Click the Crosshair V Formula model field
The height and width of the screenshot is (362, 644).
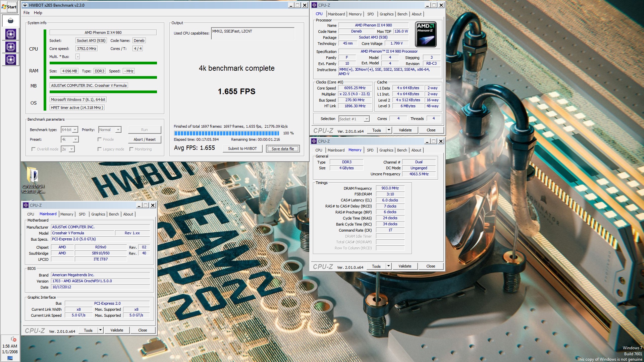[x=83, y=233]
